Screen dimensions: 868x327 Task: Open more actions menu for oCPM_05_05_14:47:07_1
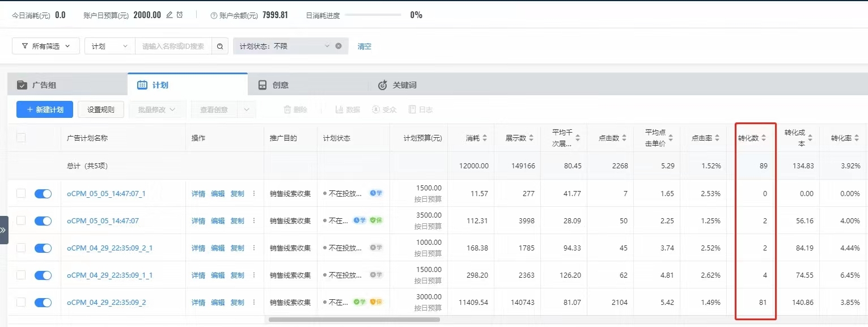(254, 193)
